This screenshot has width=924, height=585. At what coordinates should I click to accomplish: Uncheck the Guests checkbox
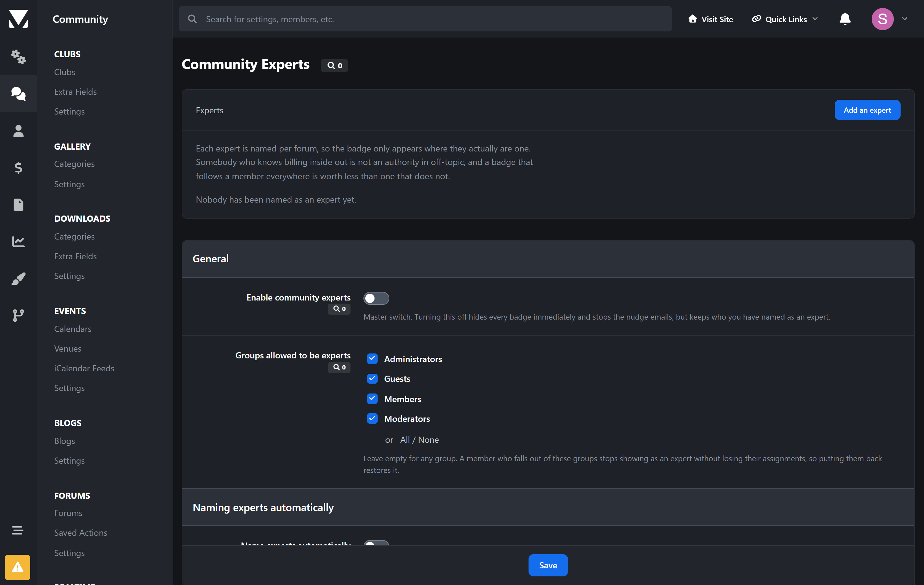(372, 379)
